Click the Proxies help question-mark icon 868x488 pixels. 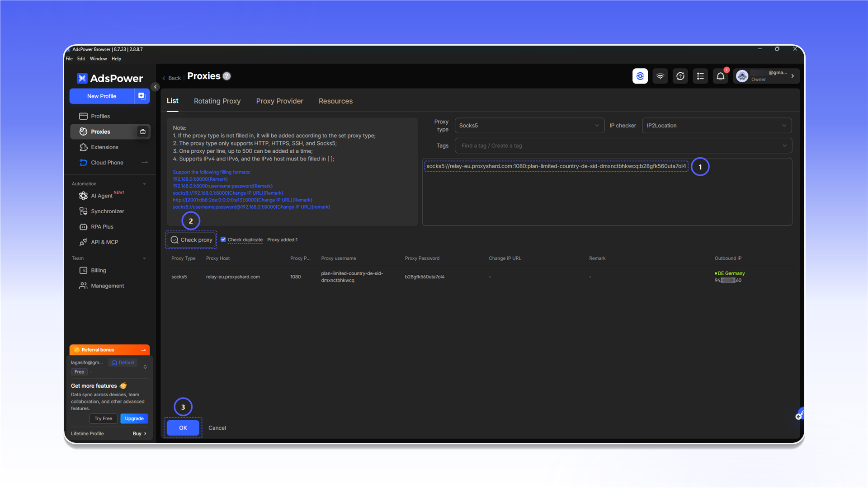click(227, 76)
